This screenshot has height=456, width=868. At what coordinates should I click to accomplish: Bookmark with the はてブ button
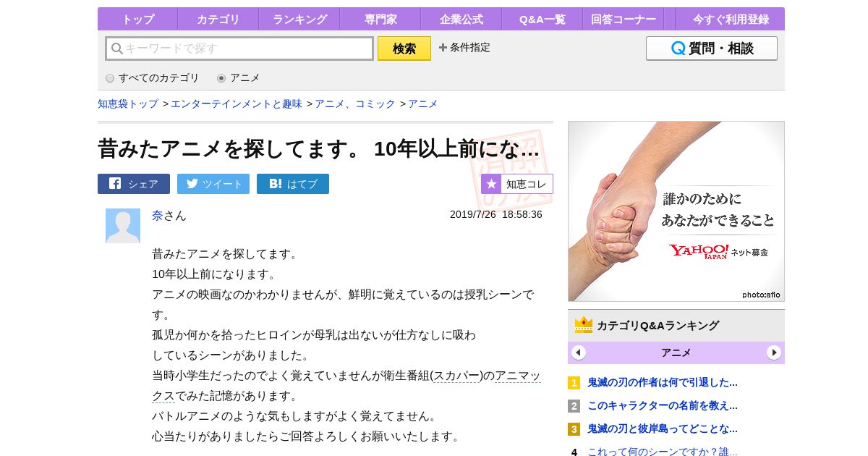293,184
